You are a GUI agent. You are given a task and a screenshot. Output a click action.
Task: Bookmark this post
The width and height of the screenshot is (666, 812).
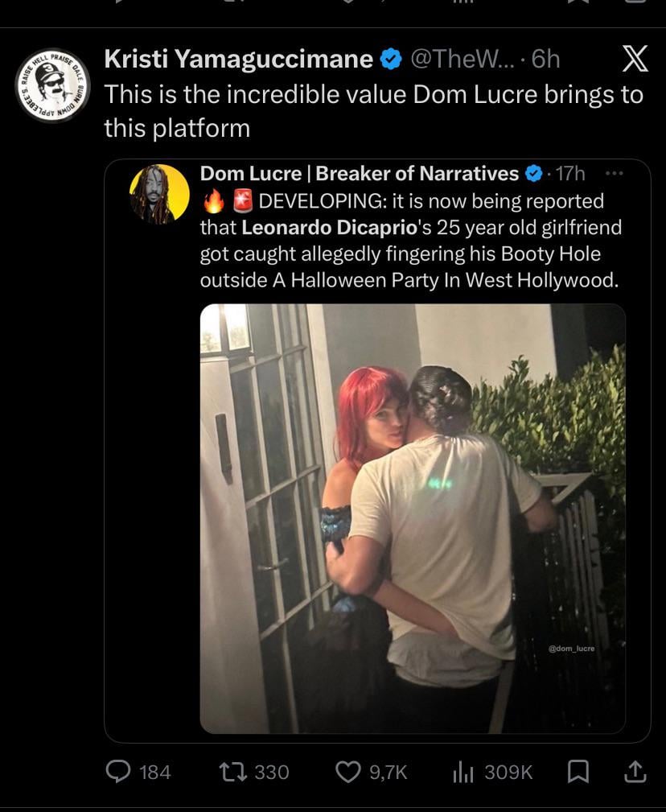(578, 772)
